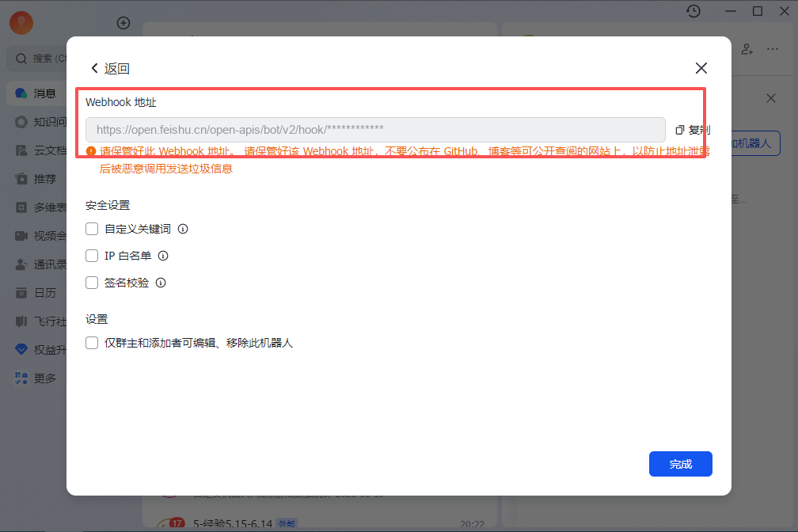Click the 搜索 search box

(x=38, y=59)
